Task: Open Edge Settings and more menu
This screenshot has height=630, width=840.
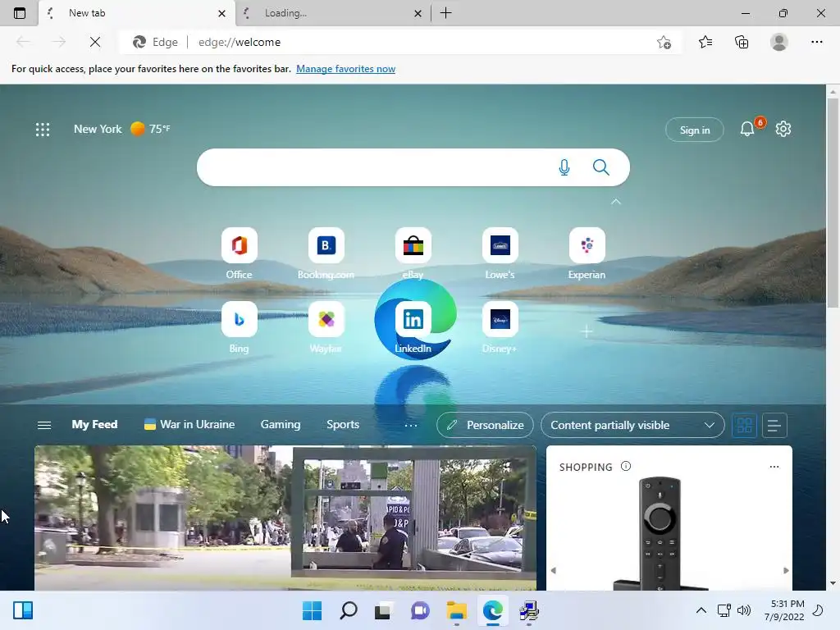Action: (816, 42)
